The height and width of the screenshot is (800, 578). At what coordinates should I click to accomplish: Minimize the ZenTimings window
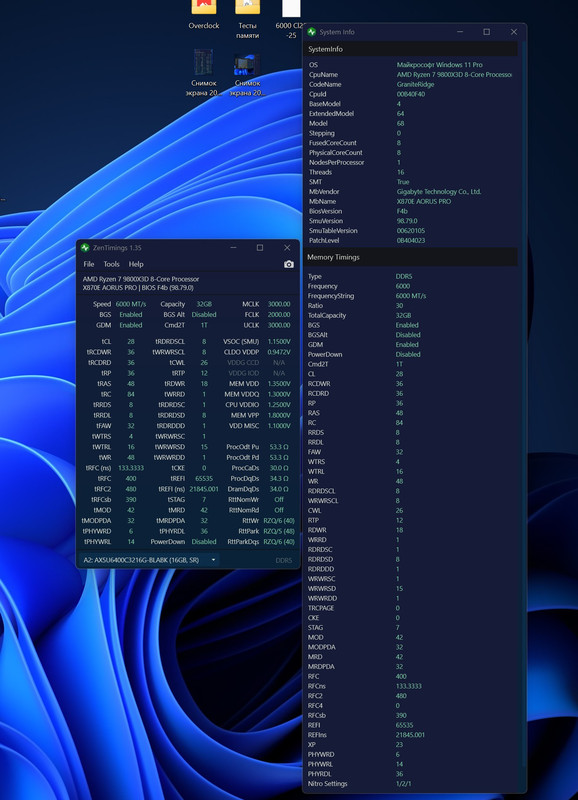coord(233,247)
